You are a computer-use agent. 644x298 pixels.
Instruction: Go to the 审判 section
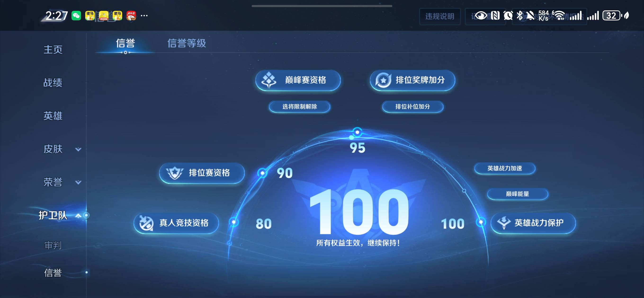(x=53, y=246)
